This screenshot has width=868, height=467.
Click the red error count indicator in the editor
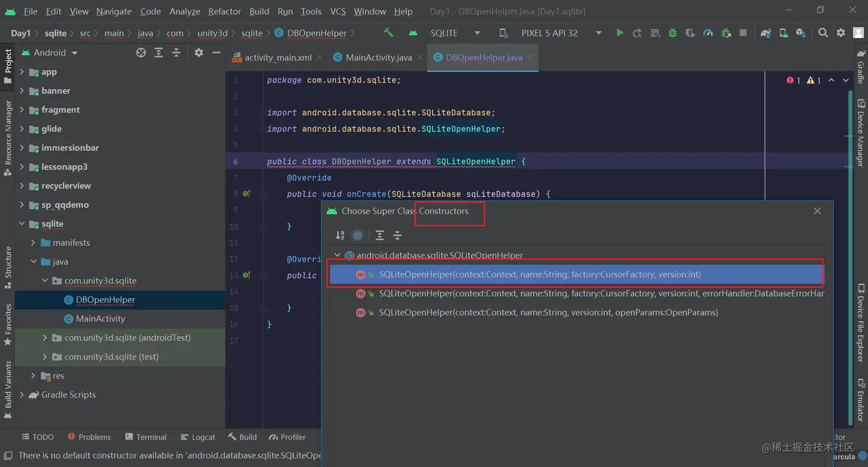794,80
